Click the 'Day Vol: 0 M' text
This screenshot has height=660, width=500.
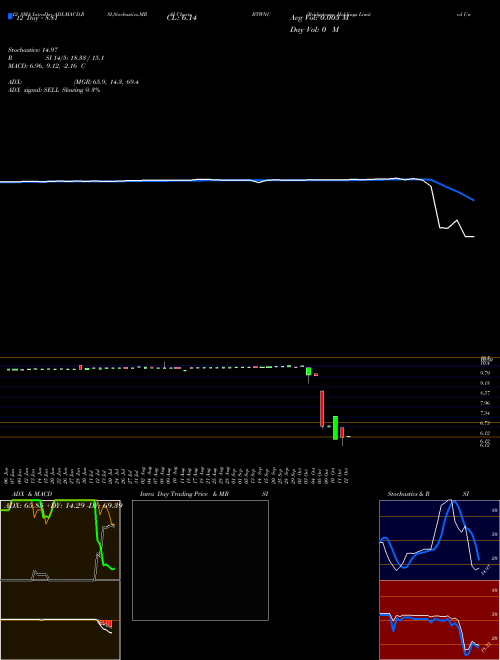pyautogui.click(x=314, y=30)
